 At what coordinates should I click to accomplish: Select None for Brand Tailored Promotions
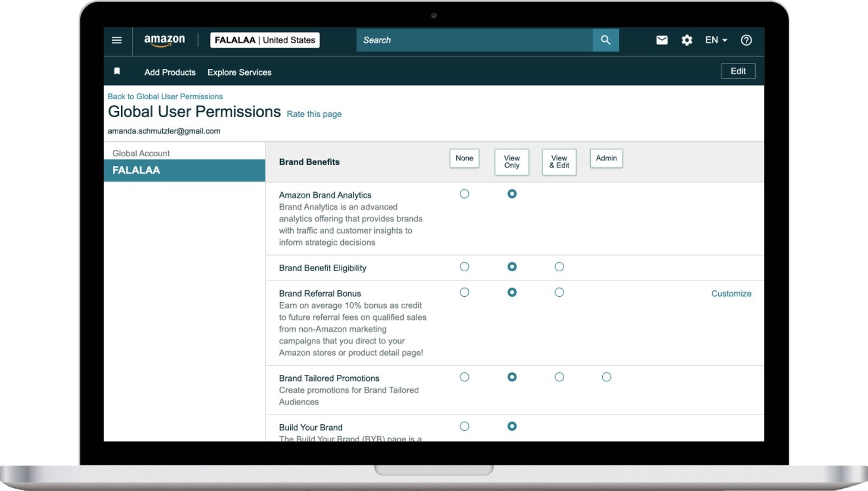click(464, 377)
